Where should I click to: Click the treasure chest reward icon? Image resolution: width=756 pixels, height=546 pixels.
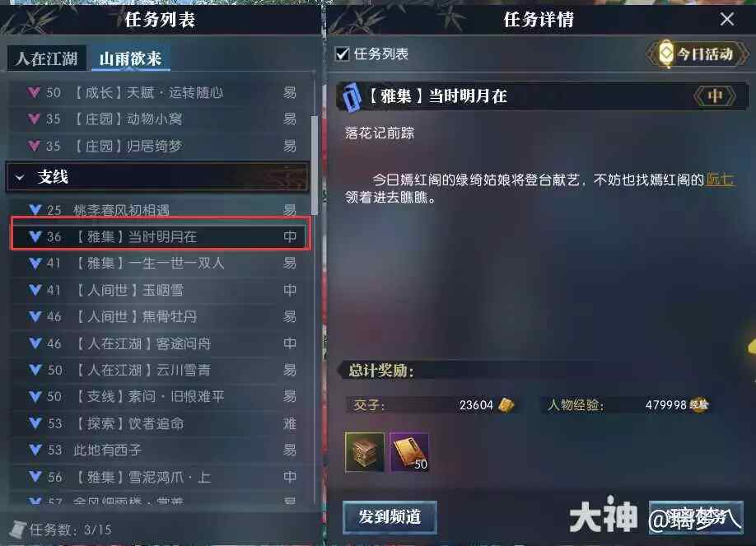(365, 452)
